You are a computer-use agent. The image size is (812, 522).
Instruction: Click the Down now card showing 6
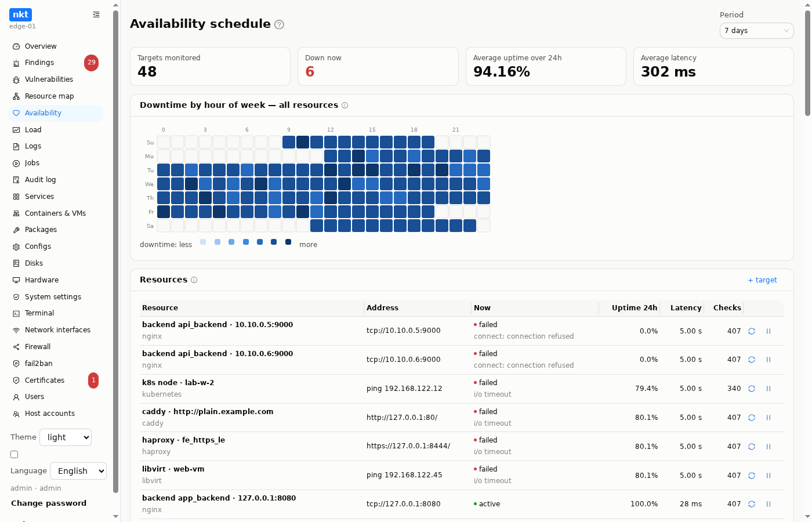[x=378, y=67]
